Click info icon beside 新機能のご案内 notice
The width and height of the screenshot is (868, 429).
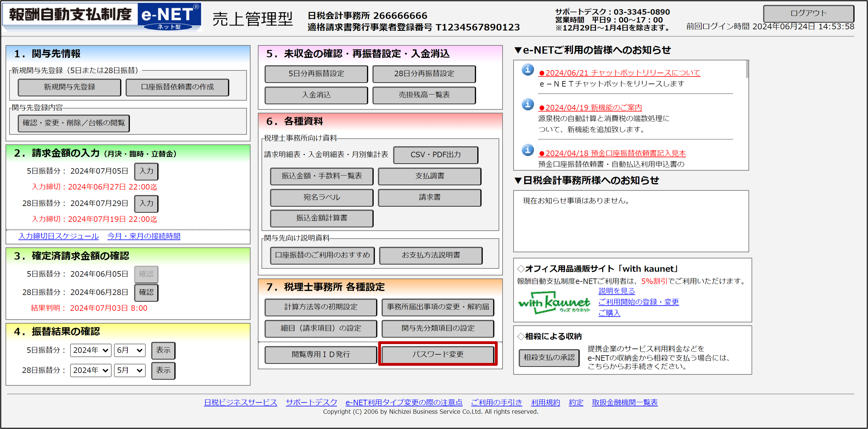[528, 104]
